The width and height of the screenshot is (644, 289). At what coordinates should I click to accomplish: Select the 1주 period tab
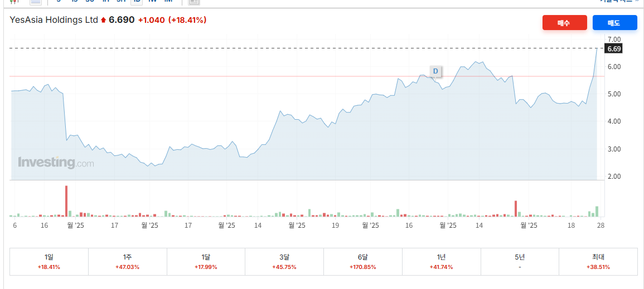[127, 262]
